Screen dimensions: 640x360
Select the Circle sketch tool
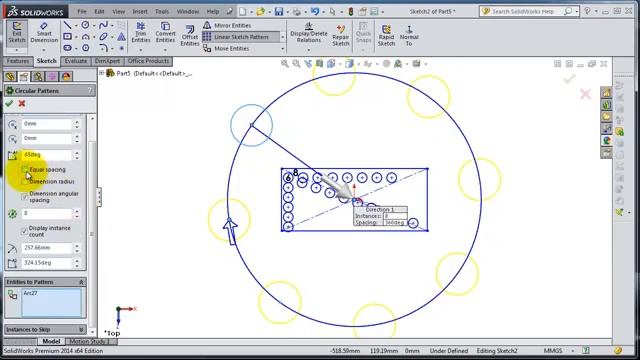[85, 25]
